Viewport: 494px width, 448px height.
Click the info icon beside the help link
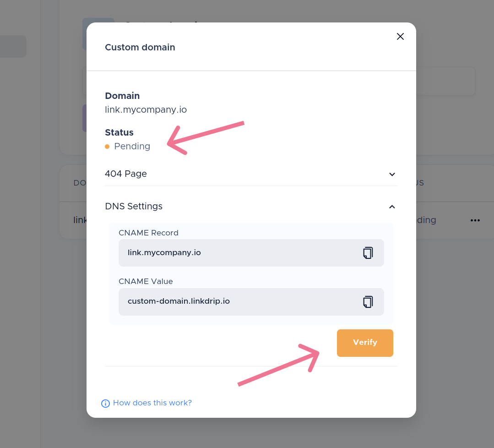click(105, 404)
